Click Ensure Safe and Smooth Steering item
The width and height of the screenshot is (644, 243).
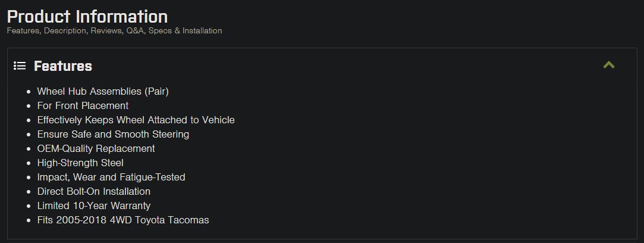(x=114, y=134)
